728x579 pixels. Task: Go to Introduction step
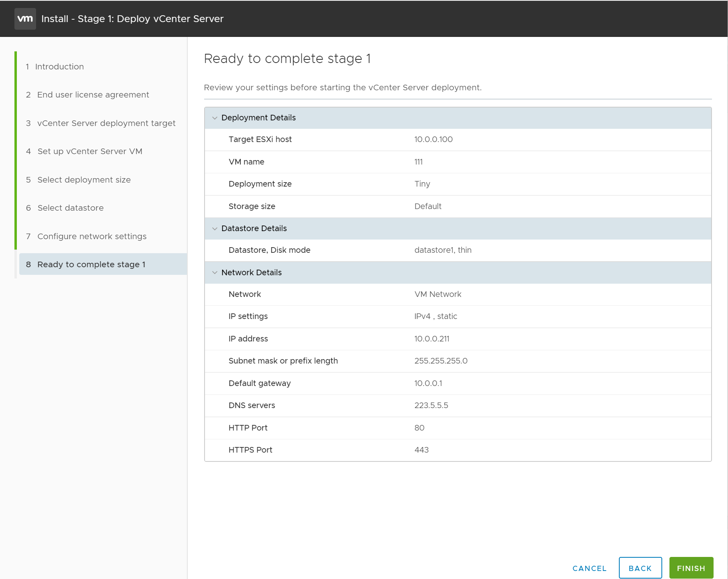tap(59, 67)
